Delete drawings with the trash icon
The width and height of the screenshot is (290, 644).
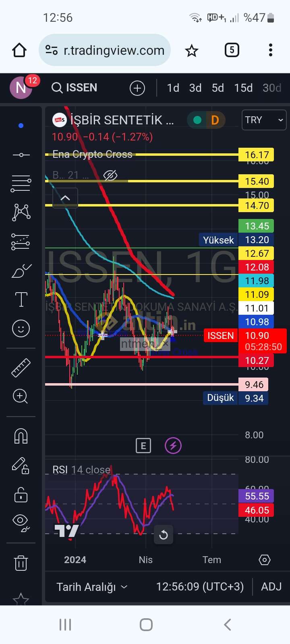pyautogui.click(x=21, y=562)
